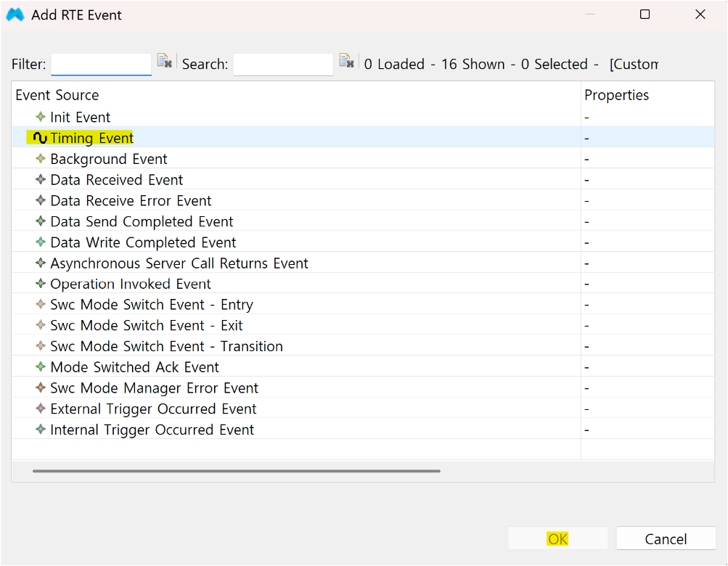Click the Properties column header
This screenshot has height=566, width=728.
point(647,95)
